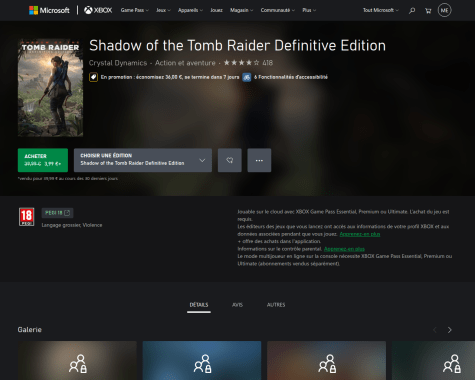This screenshot has width=475, height=380.
Task: Expand the Tout Microsoft menu
Action: point(381,10)
